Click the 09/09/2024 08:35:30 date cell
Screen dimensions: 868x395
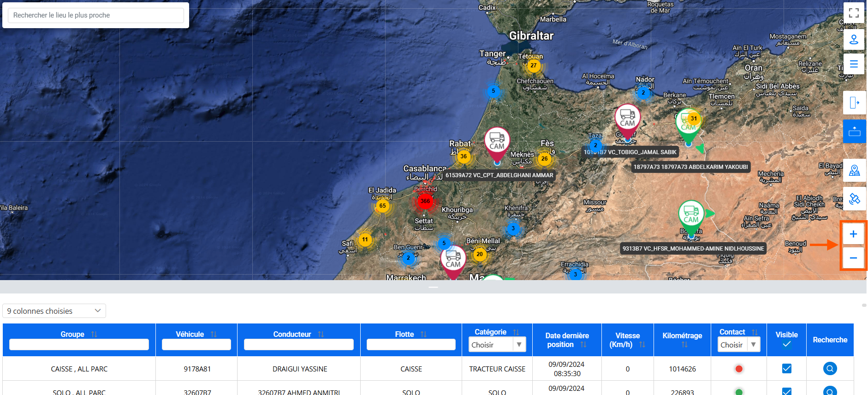[566, 369]
